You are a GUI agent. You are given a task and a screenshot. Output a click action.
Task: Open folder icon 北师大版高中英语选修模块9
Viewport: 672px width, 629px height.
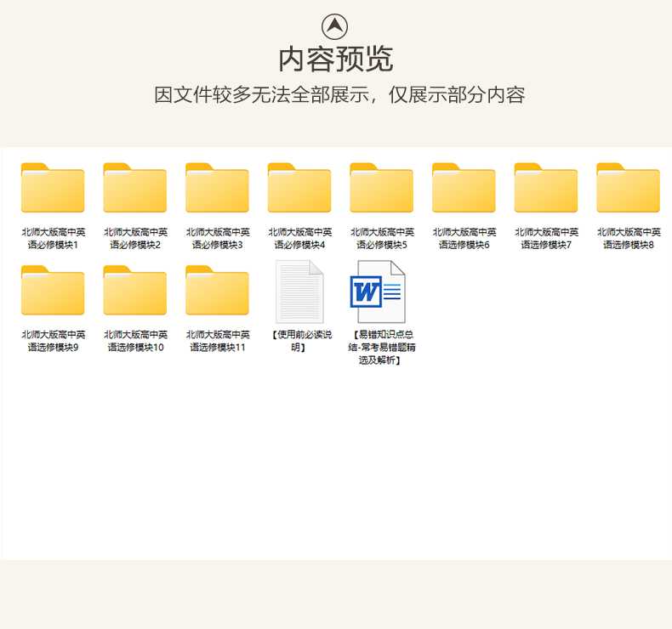tap(53, 291)
